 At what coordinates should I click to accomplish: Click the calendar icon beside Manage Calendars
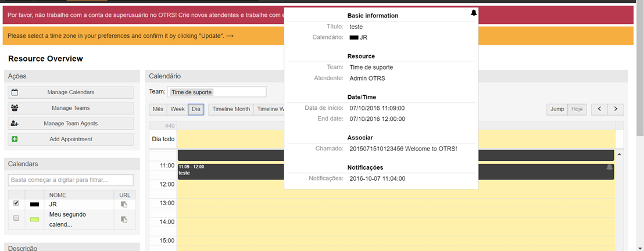pyautogui.click(x=15, y=92)
